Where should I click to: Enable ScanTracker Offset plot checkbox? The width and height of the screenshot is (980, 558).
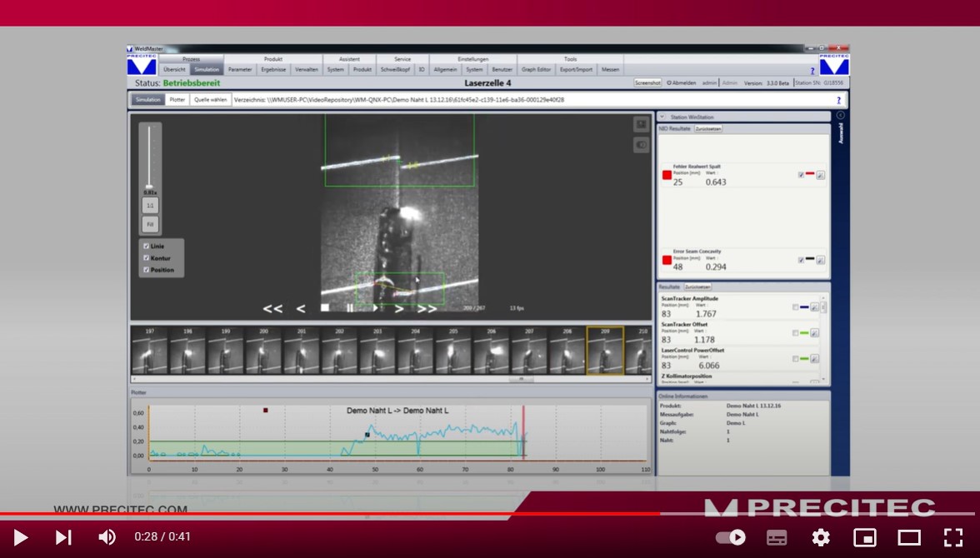pos(795,333)
